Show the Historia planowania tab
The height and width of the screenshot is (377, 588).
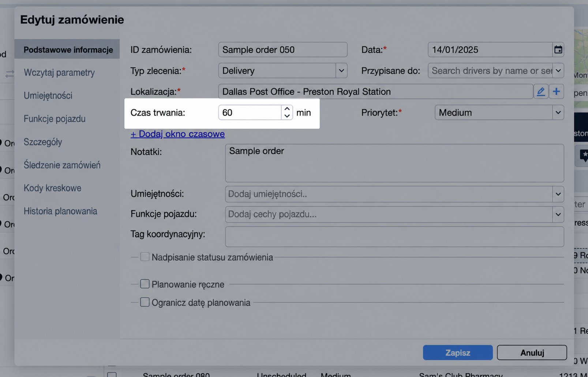pyautogui.click(x=60, y=211)
